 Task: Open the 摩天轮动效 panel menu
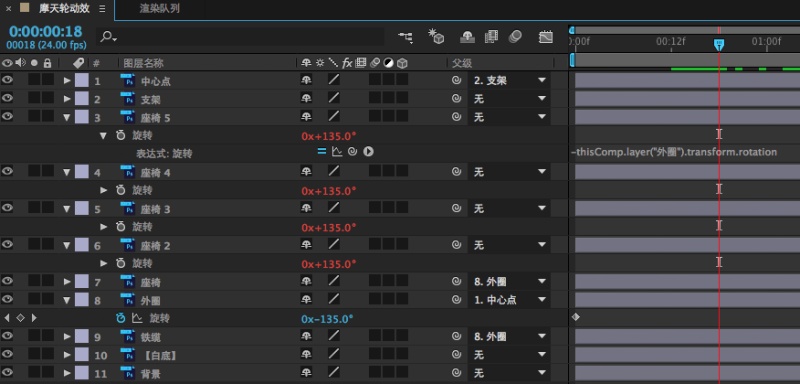[x=102, y=9]
